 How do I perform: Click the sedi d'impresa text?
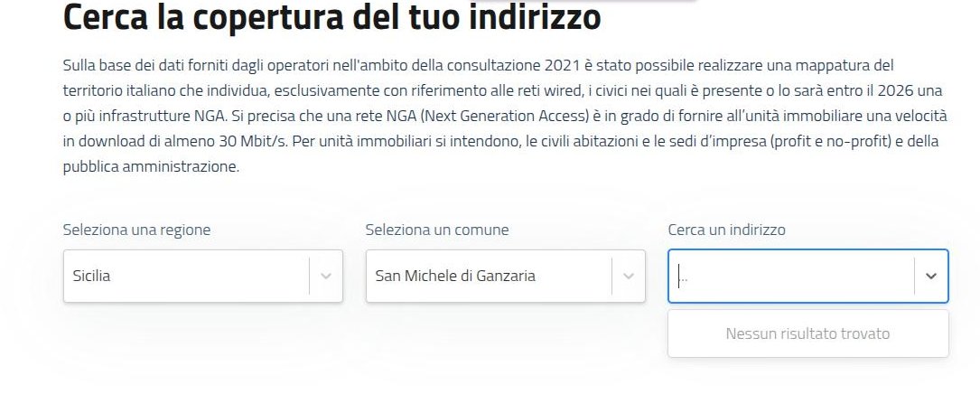click(711, 142)
